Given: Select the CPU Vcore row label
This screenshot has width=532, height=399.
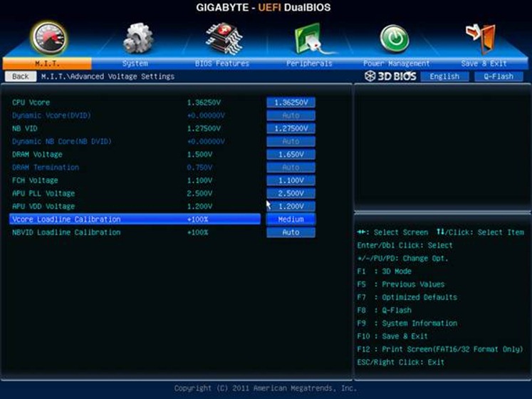Looking at the screenshot, I should point(31,103).
